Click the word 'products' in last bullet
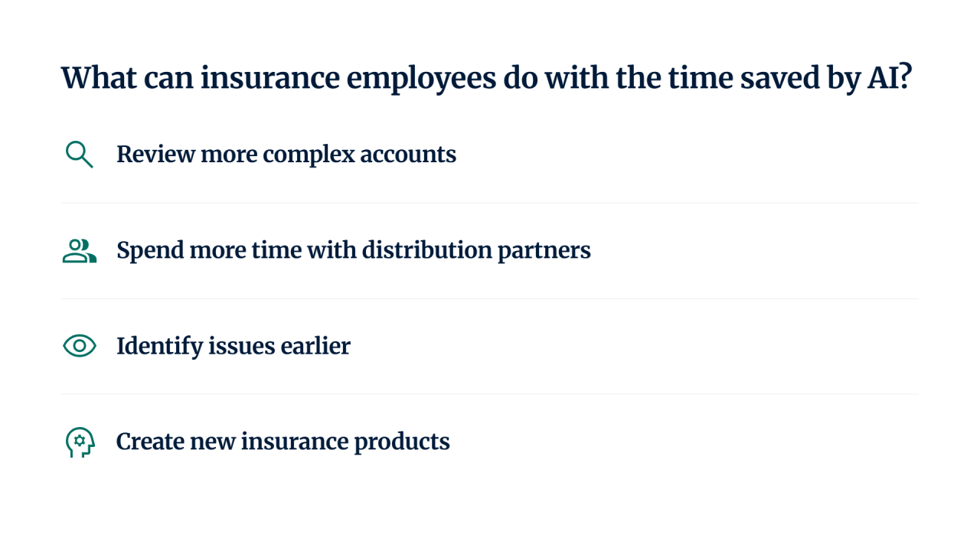 402,442
